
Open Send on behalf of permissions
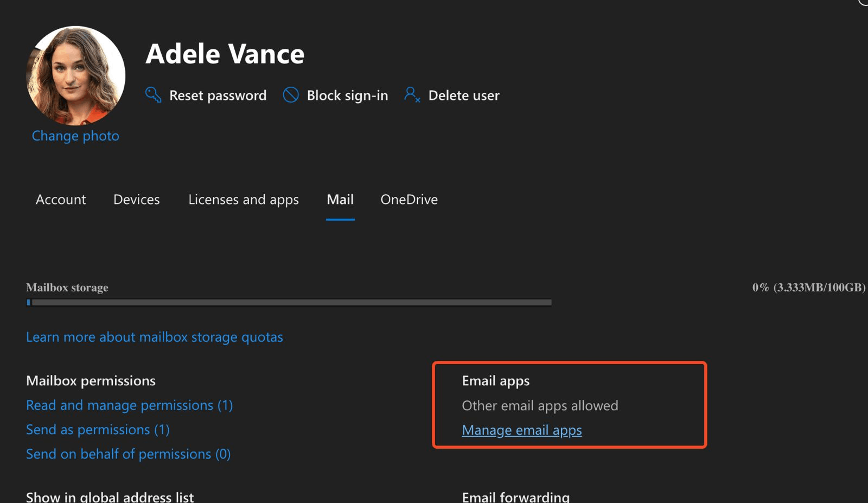tap(129, 454)
